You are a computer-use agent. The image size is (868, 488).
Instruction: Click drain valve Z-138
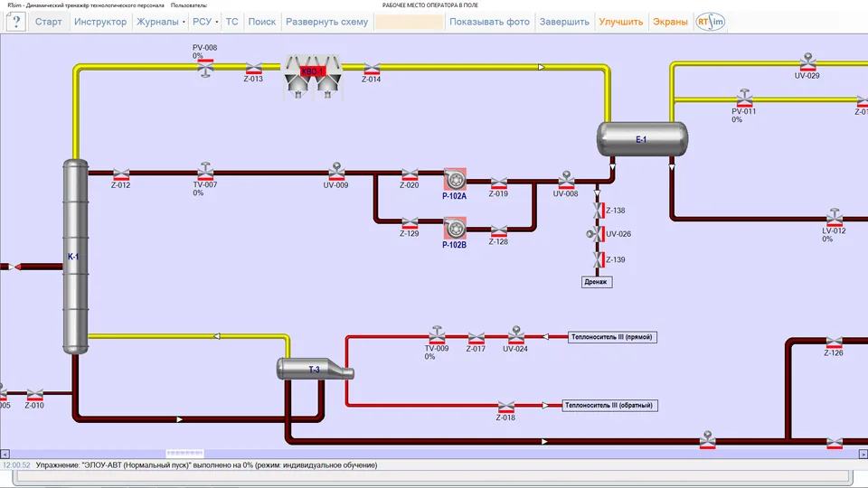pos(599,211)
